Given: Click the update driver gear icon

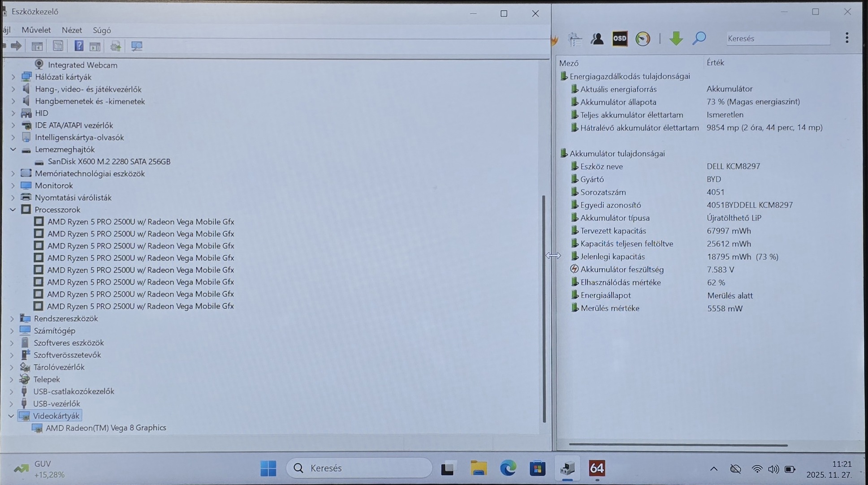Looking at the screenshot, I should click(x=116, y=46).
